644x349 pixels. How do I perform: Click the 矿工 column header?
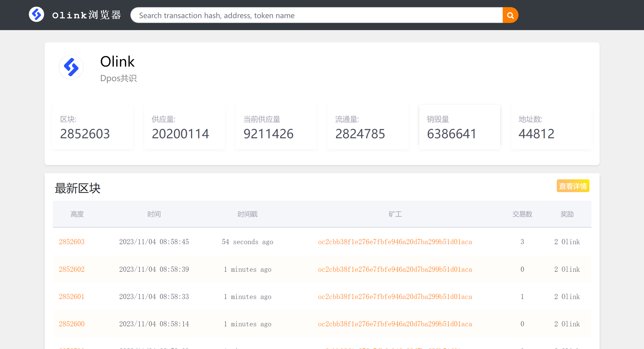click(x=395, y=214)
